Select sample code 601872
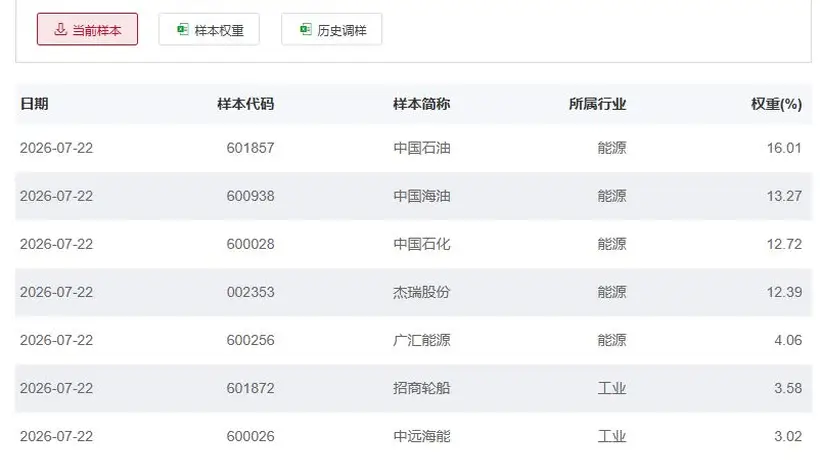The image size is (820, 460). pos(250,388)
